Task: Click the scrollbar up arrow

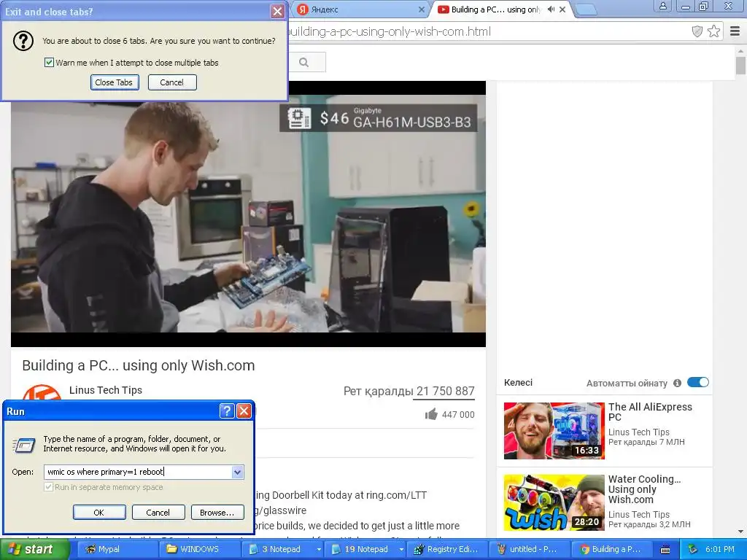Action: tap(740, 50)
